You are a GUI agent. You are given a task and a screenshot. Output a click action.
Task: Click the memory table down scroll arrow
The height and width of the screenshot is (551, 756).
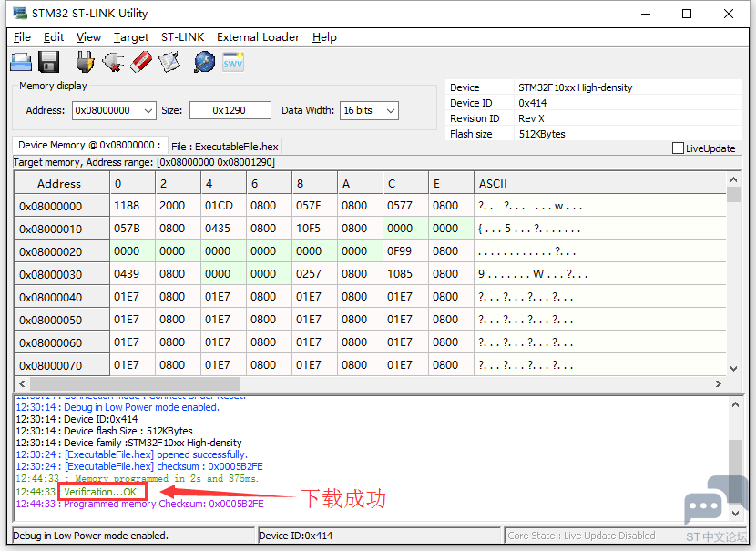tap(733, 369)
